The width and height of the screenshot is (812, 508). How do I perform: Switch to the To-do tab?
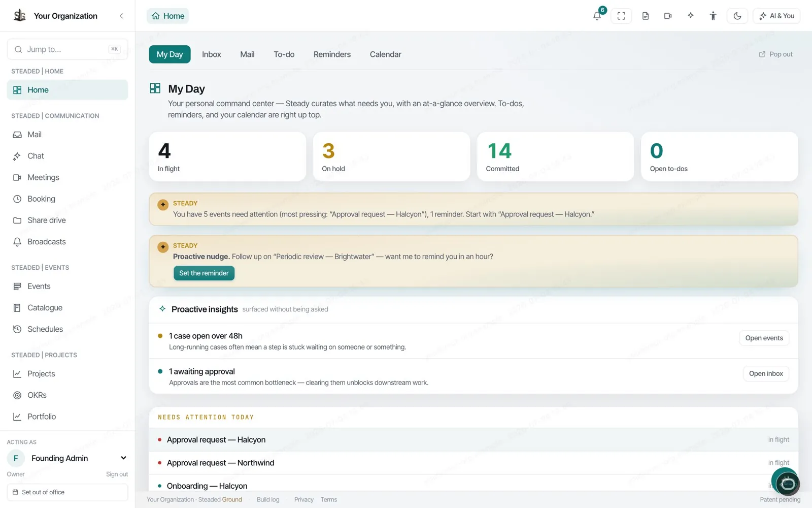click(284, 54)
